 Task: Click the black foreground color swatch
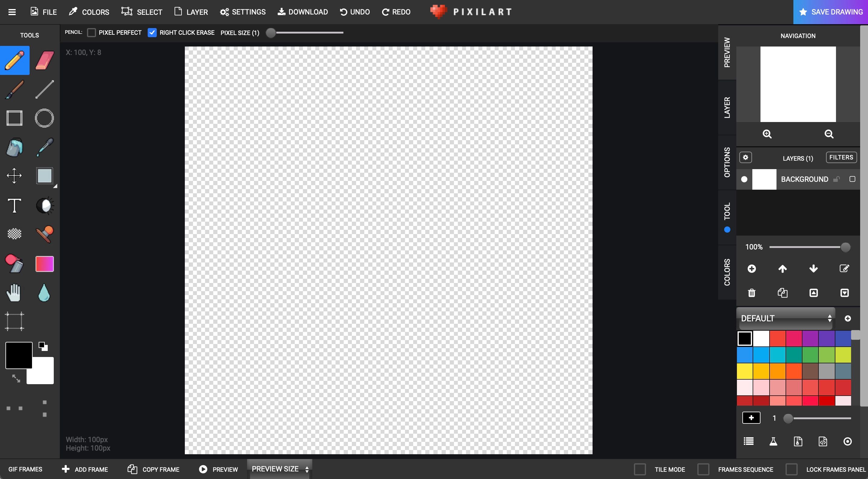point(18,355)
